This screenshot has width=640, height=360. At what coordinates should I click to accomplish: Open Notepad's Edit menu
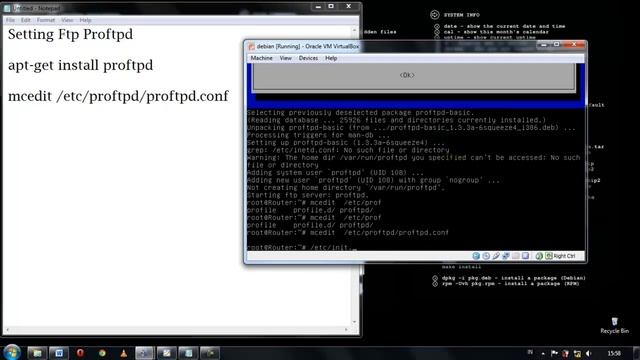click(x=25, y=20)
